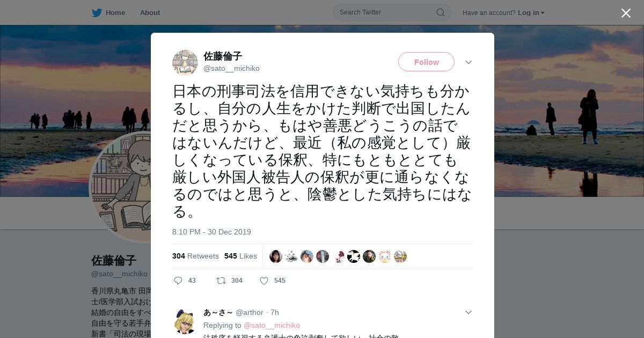Screen dimensions: 644x338
Task: Open the Log in dropdown
Action: pyautogui.click(x=531, y=13)
